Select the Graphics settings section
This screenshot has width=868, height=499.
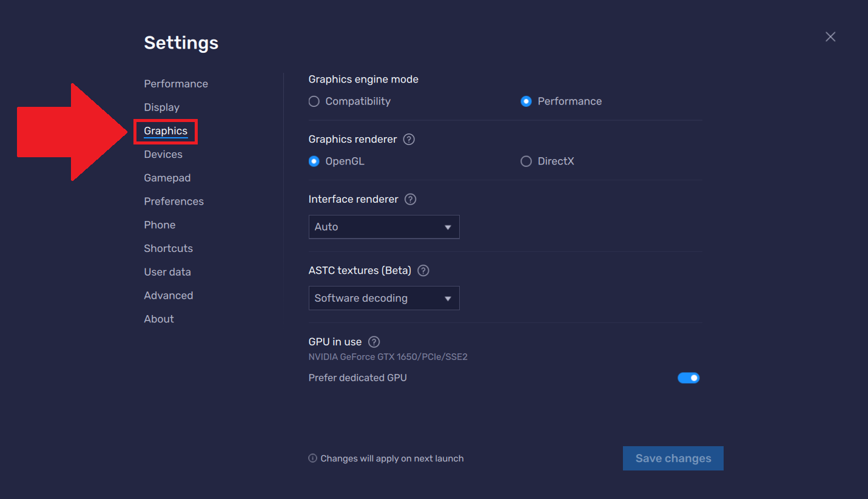[x=166, y=131]
